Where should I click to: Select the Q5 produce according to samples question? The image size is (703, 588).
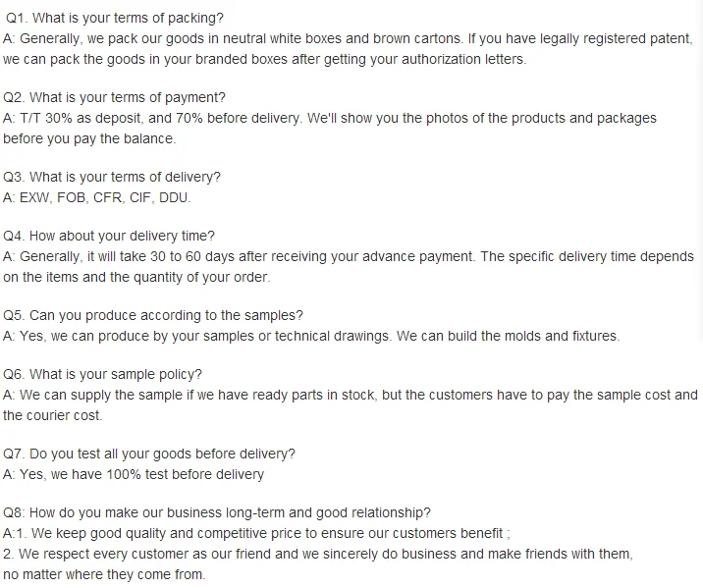tap(153, 315)
